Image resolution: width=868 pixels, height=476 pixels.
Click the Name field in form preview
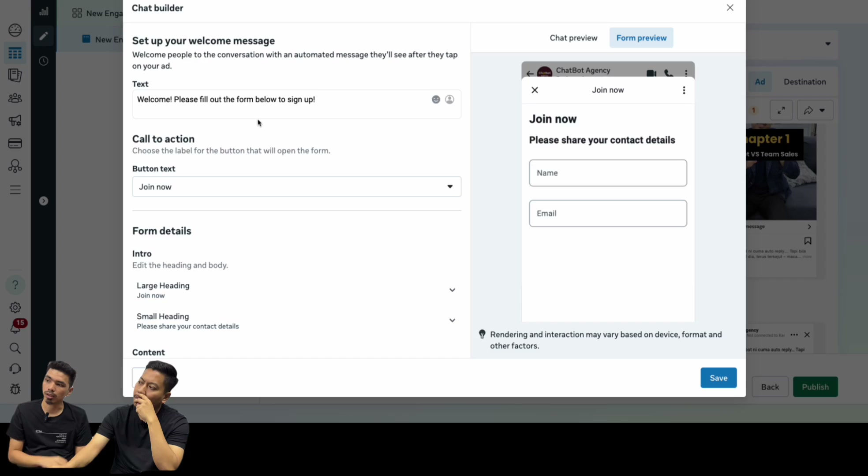point(608,173)
